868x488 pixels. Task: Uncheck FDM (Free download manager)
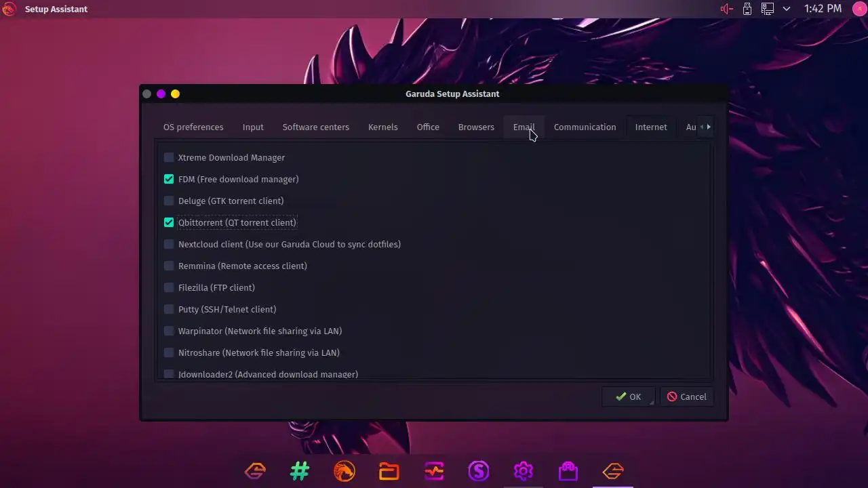pos(169,179)
